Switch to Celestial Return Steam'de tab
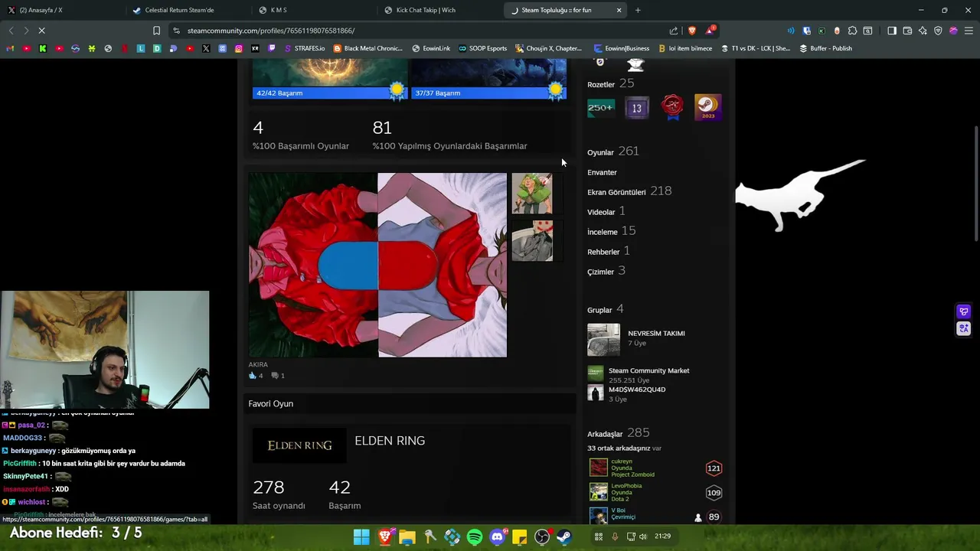The height and width of the screenshot is (551, 980). point(188,10)
